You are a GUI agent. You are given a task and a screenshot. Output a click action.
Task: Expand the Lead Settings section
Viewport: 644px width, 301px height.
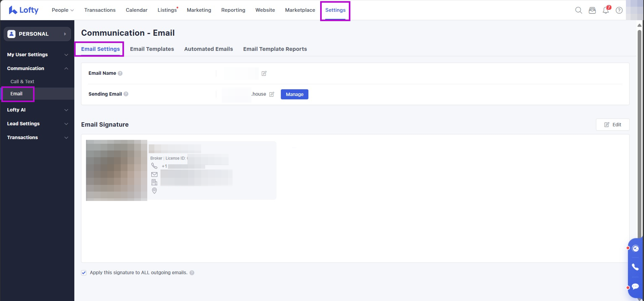(37, 124)
